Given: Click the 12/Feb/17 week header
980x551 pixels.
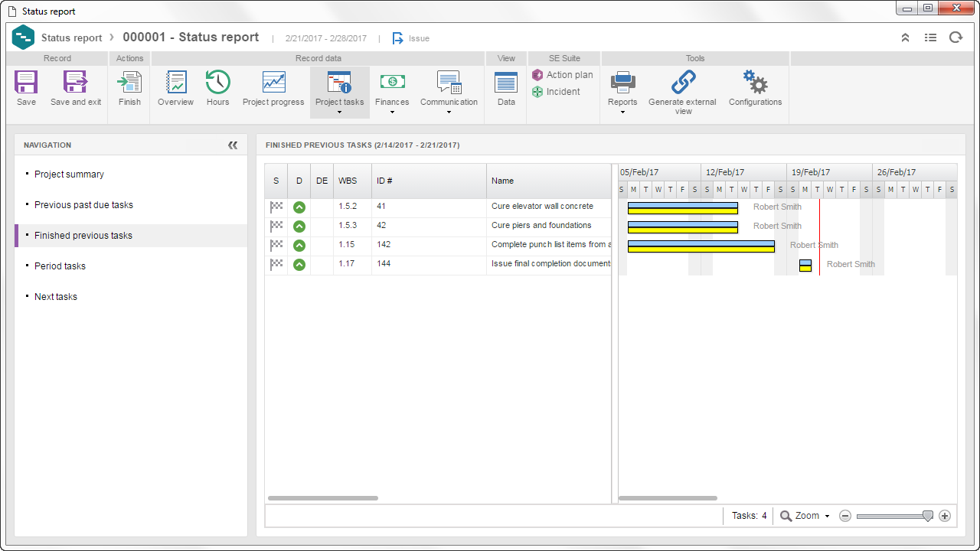Looking at the screenshot, I should 743,172.
